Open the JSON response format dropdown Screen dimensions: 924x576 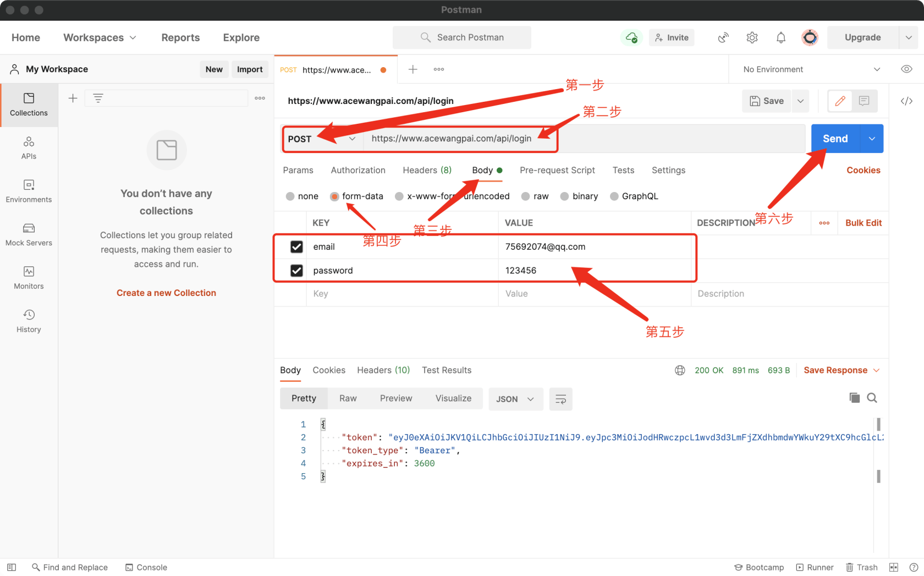click(515, 399)
